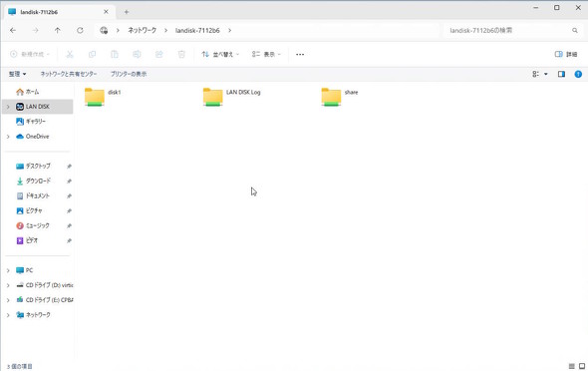The width and height of the screenshot is (588, 371).
Task: Switch to large icons view in status bar
Action: pyautogui.click(x=582, y=366)
